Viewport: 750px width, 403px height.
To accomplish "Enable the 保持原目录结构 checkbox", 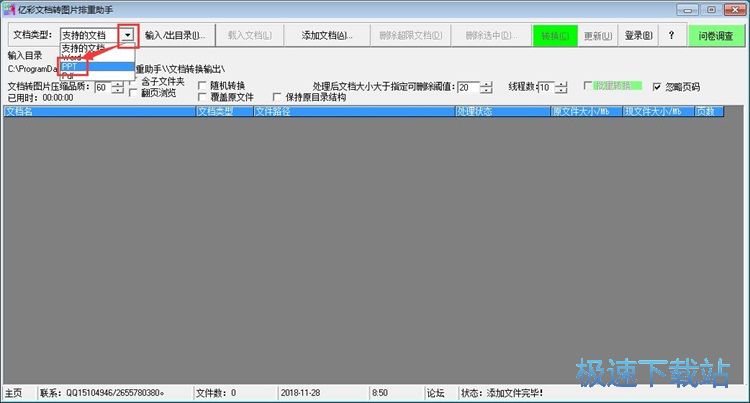I will point(276,97).
